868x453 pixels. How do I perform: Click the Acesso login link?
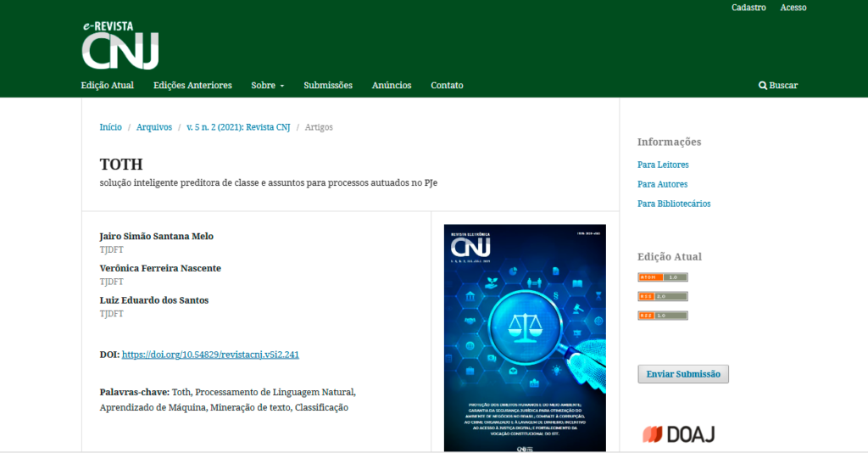[793, 8]
